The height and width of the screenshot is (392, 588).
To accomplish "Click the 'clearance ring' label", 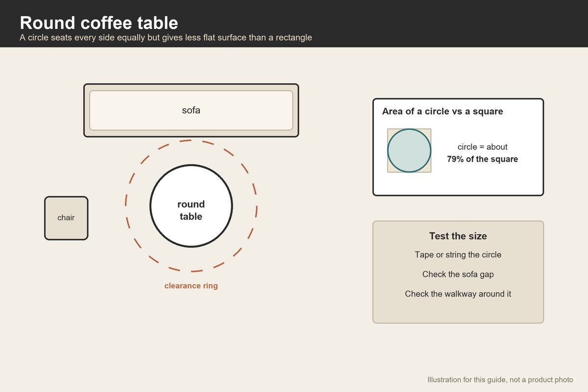I will pos(191,286).
